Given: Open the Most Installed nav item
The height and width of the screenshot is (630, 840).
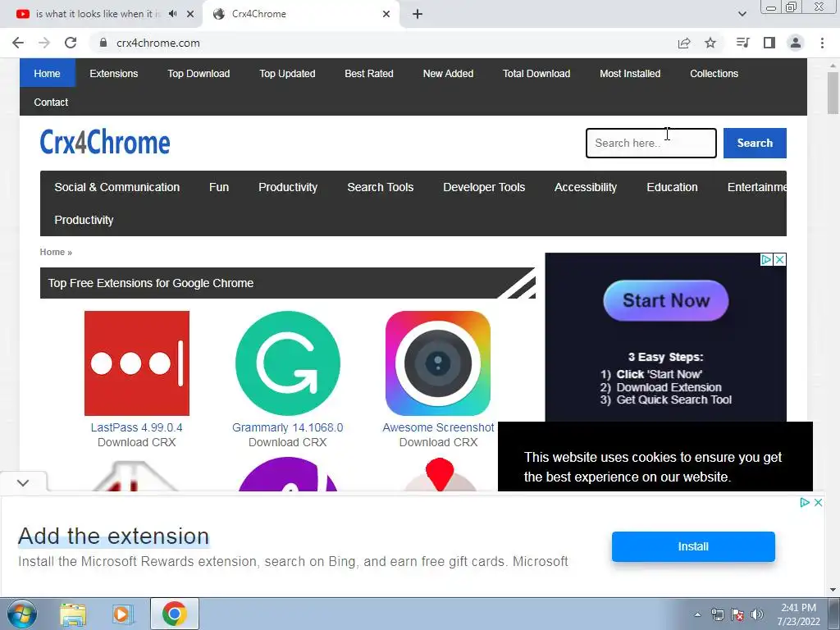Looking at the screenshot, I should [630, 73].
